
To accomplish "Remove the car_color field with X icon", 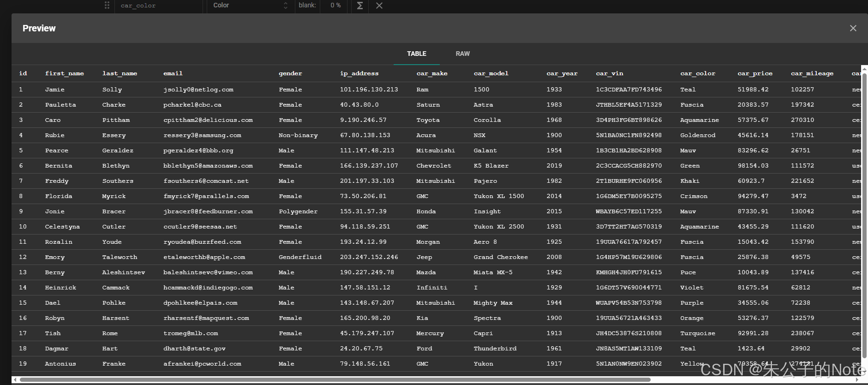I will [x=379, y=5].
